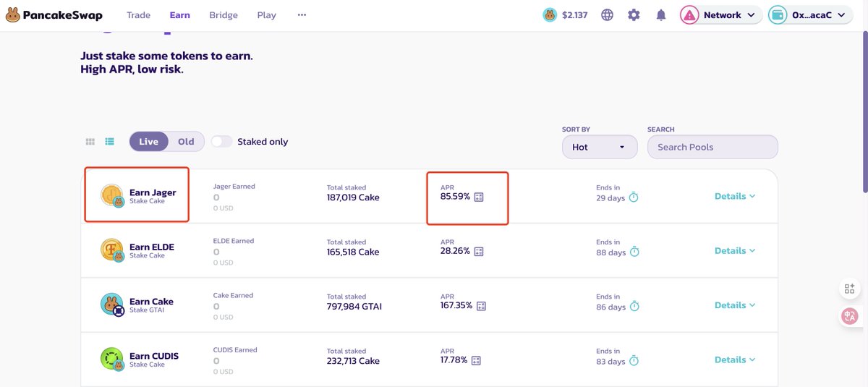The image size is (868, 387).
Task: Click the timer icon next to 29 days
Action: (x=634, y=197)
